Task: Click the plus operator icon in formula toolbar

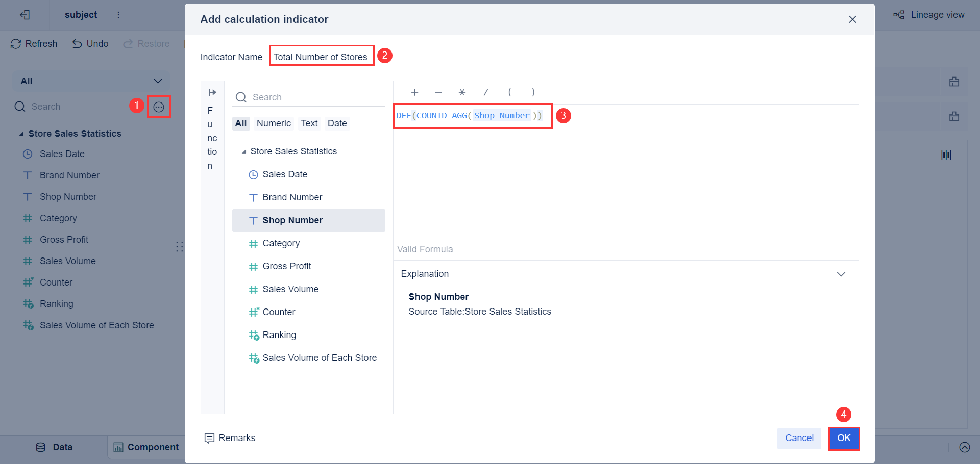Action: 414,92
